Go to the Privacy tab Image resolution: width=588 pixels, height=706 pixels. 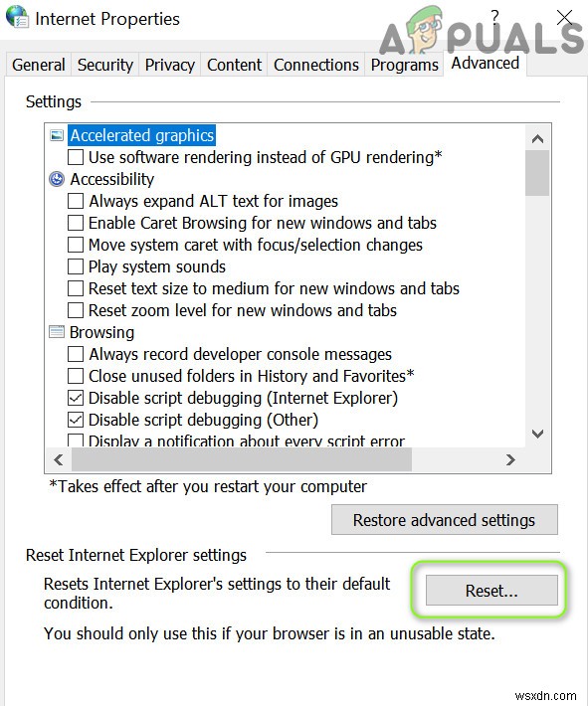pos(170,65)
